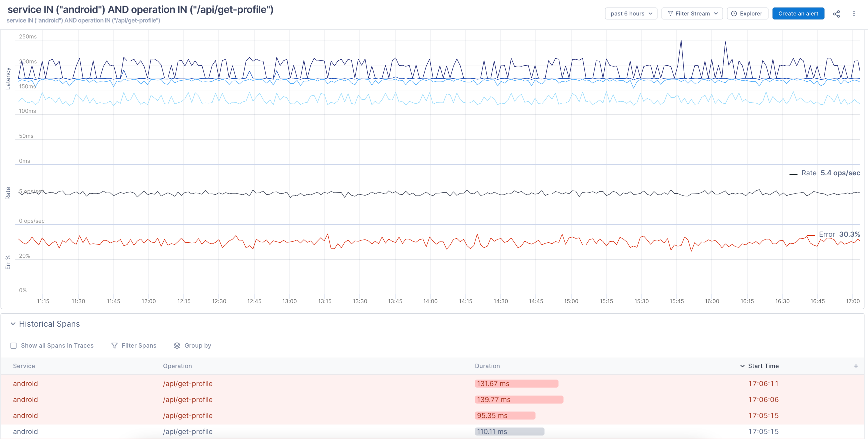Click the clock icon on Explorer button
Viewport: 868px width, 439px height.
734,14
